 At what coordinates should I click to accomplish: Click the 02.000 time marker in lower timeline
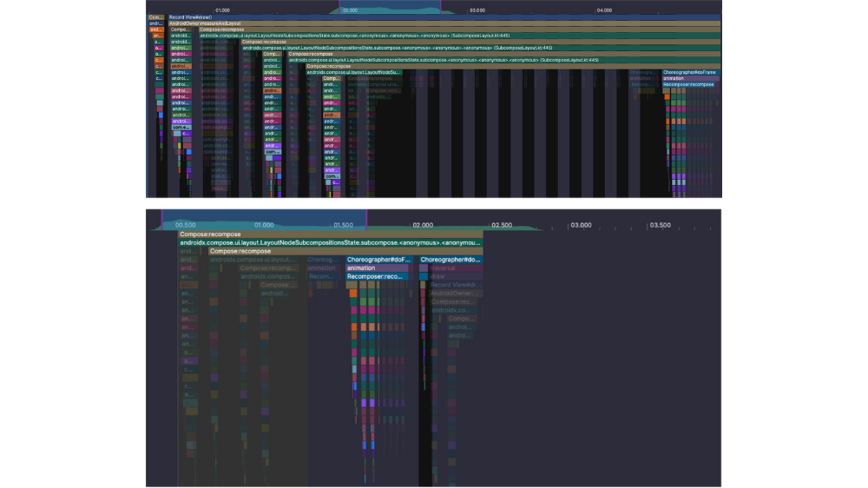click(423, 225)
